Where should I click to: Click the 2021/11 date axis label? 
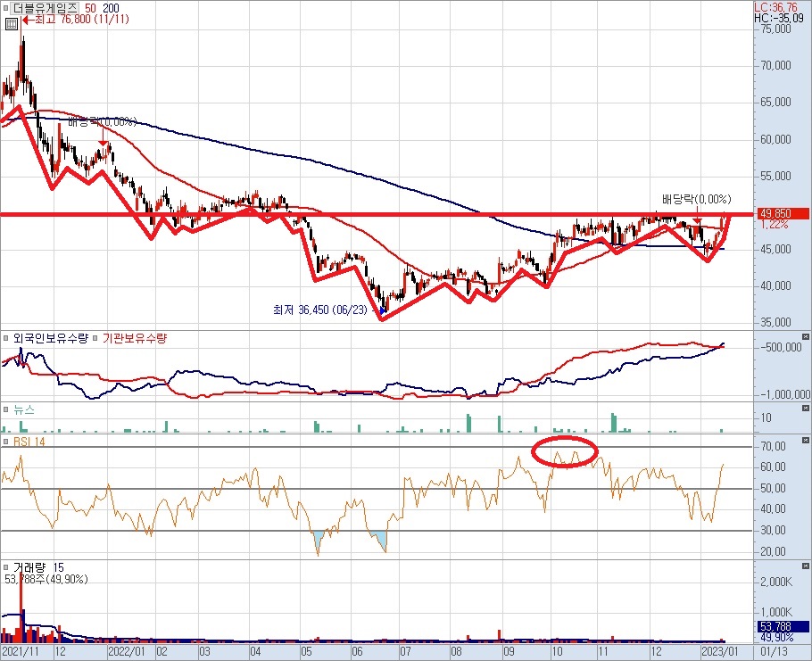(20, 651)
